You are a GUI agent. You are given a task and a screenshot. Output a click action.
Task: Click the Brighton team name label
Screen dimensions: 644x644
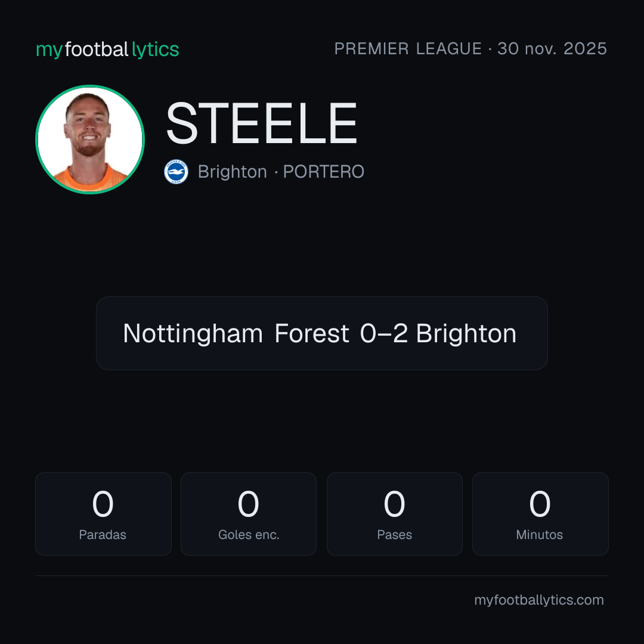coord(233,172)
